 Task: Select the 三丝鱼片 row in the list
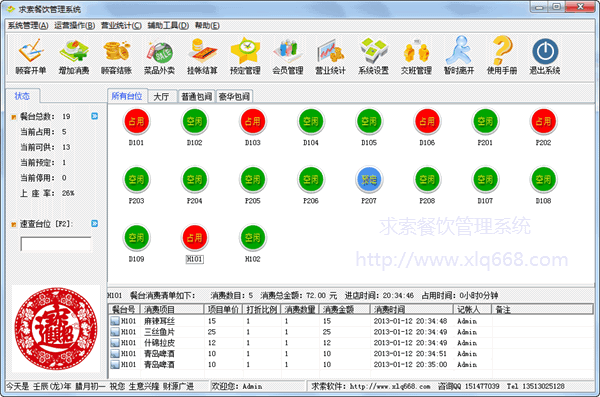351,332
